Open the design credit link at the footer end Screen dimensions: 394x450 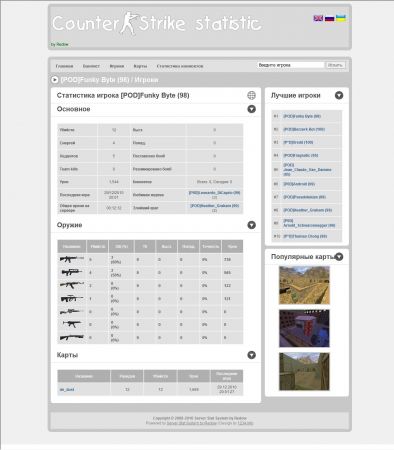point(245,423)
